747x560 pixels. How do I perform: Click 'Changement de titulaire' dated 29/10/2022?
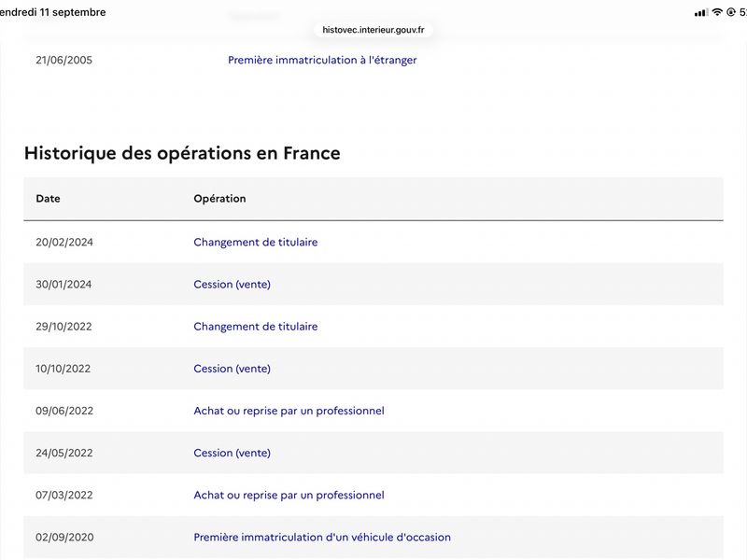(255, 326)
